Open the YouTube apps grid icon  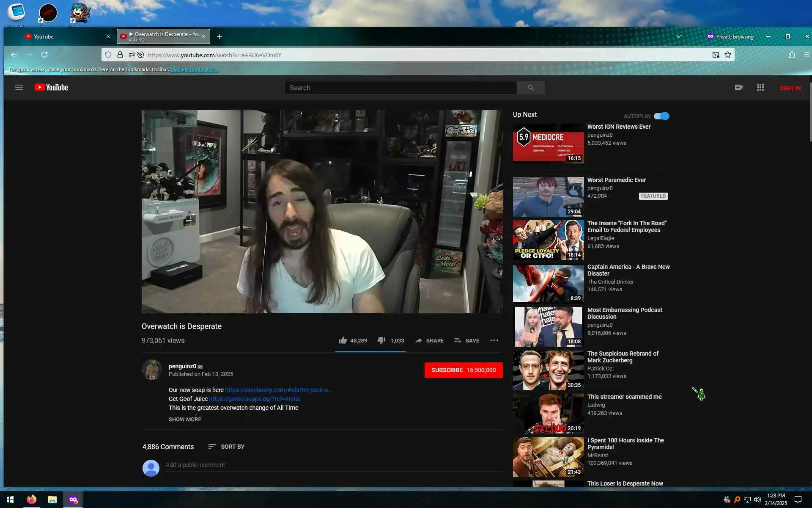(760, 87)
